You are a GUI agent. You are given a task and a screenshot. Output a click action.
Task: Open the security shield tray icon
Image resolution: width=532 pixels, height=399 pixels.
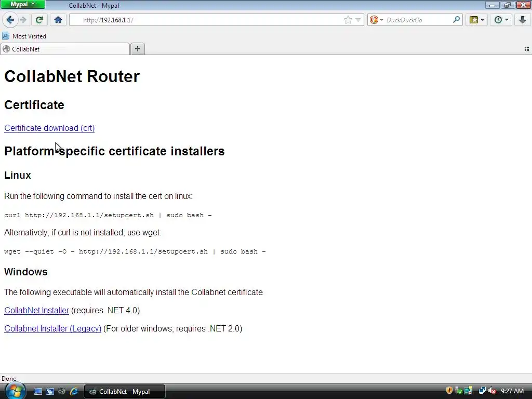(x=449, y=391)
